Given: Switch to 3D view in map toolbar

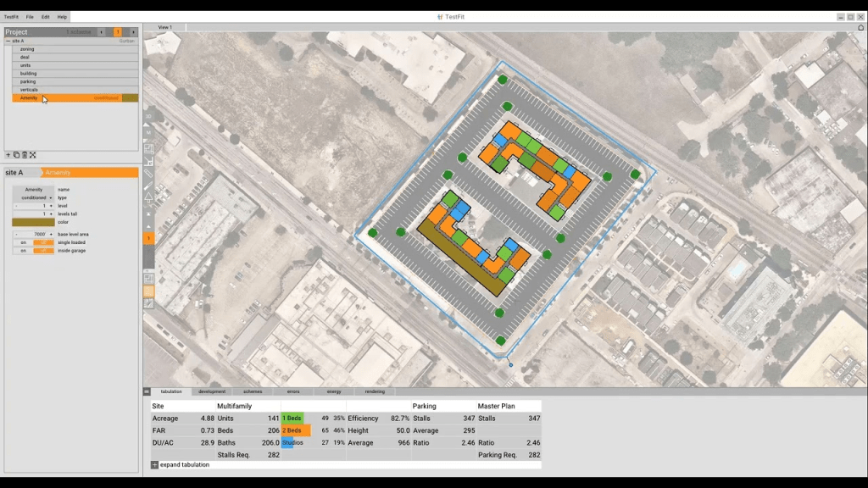Looking at the screenshot, I should [148, 116].
